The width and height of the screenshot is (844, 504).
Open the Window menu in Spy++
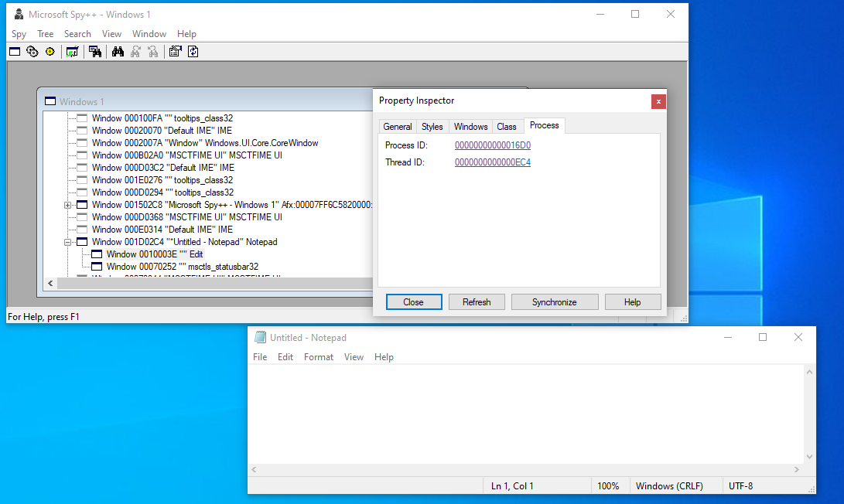click(149, 34)
